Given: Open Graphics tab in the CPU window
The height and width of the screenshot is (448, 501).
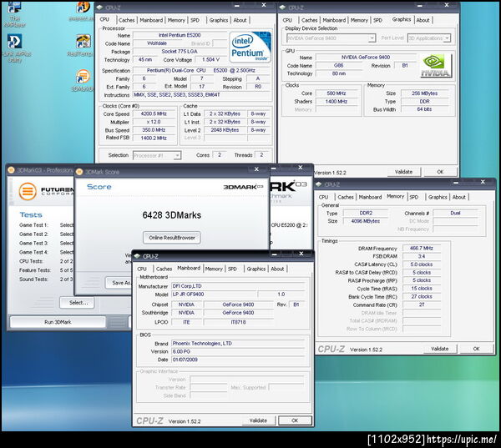Looking at the screenshot, I should coord(219,20).
